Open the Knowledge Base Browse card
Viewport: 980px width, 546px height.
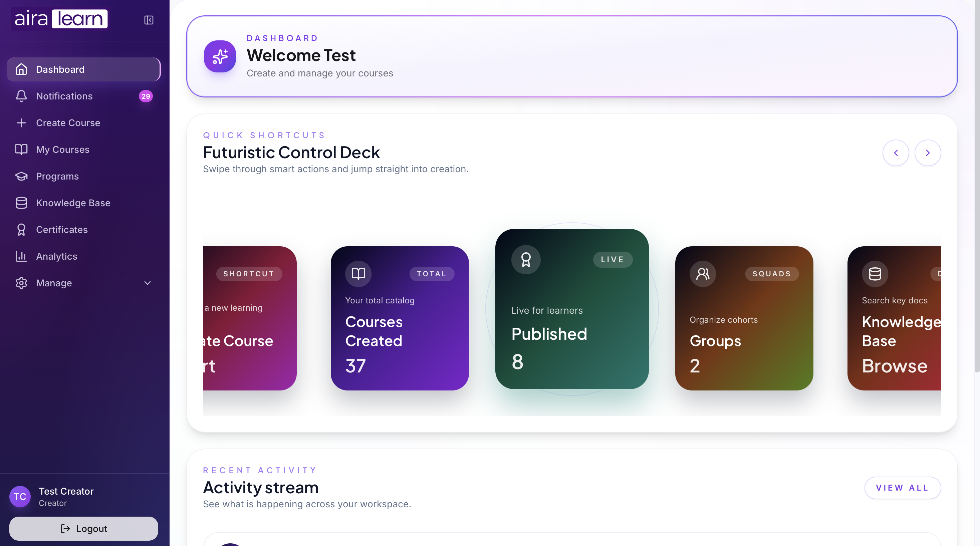(x=895, y=318)
